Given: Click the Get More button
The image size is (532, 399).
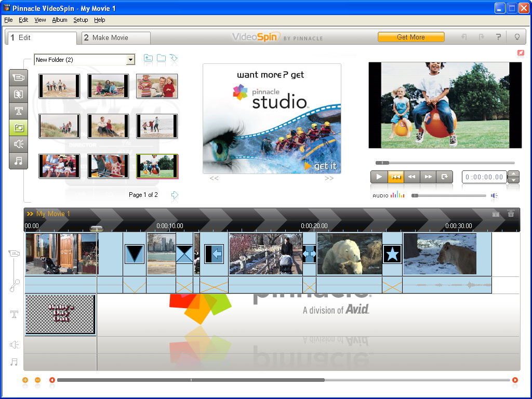Looking at the screenshot, I should pos(411,37).
